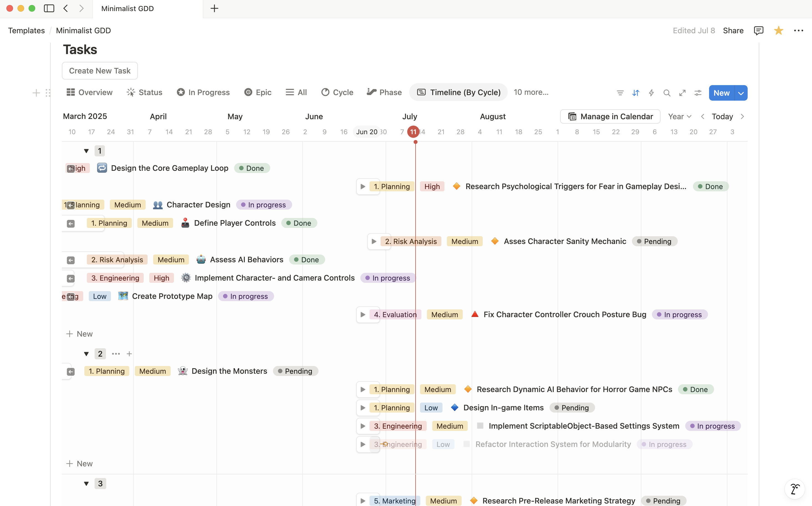Open the Character Design task
The height and width of the screenshot is (506, 812).
click(x=198, y=205)
